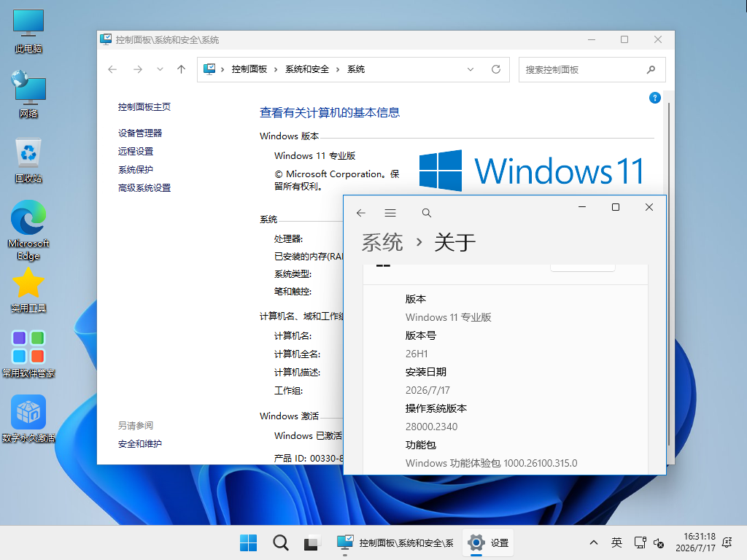Viewport: 747px width, 560px height.
Task: Open the notification bell icon
Action: coord(727,542)
